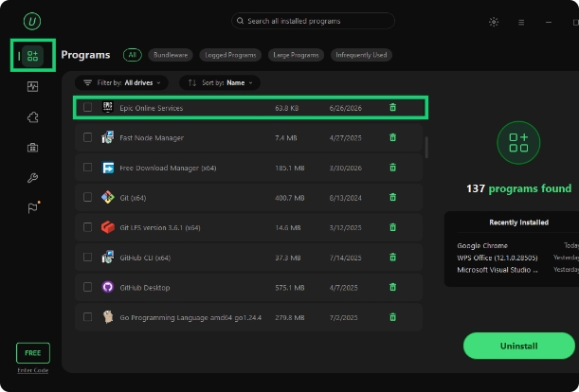Viewport: 579px width, 392px height.
Task: Check the Go Programming Language checkbox
Action: [x=87, y=316]
